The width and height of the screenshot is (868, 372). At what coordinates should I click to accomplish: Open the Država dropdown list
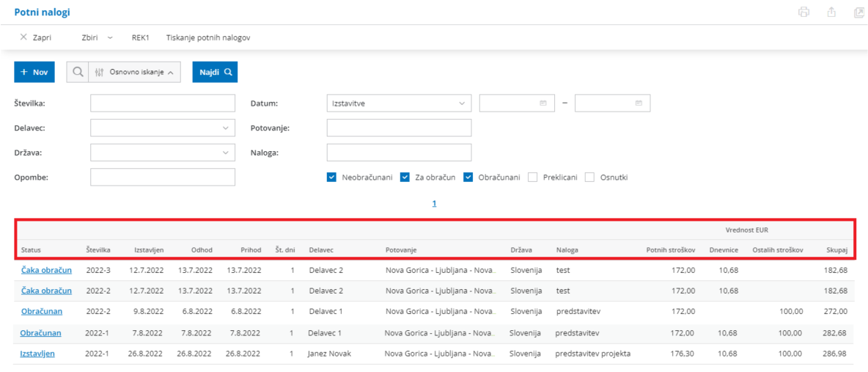tap(225, 153)
